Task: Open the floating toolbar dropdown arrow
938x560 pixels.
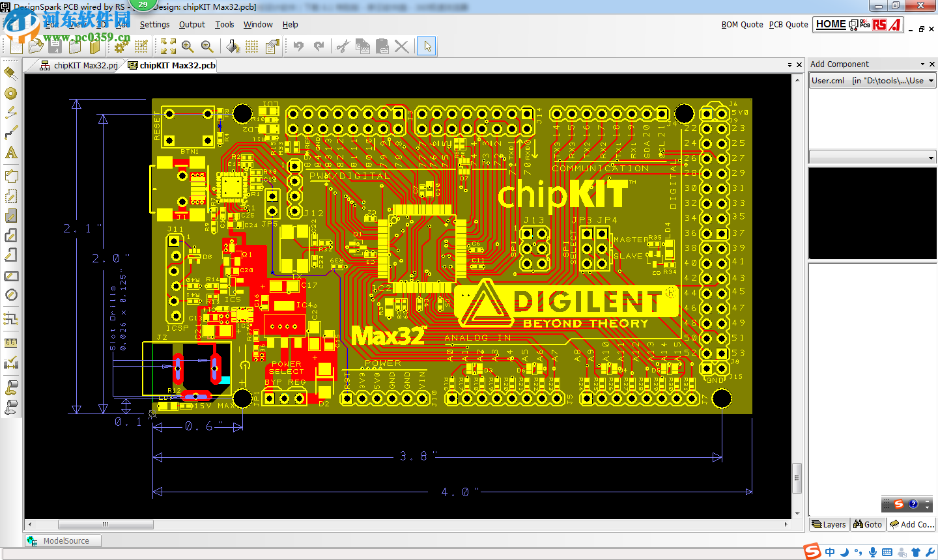Action: (x=928, y=508)
